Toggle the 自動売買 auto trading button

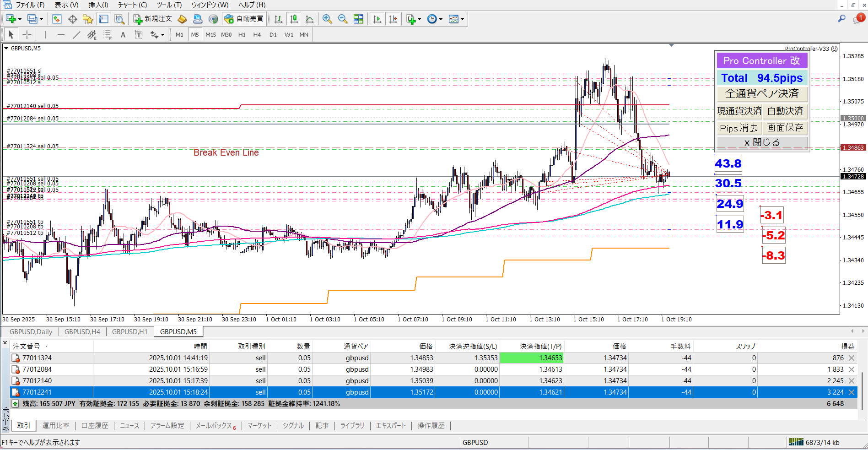pos(244,19)
